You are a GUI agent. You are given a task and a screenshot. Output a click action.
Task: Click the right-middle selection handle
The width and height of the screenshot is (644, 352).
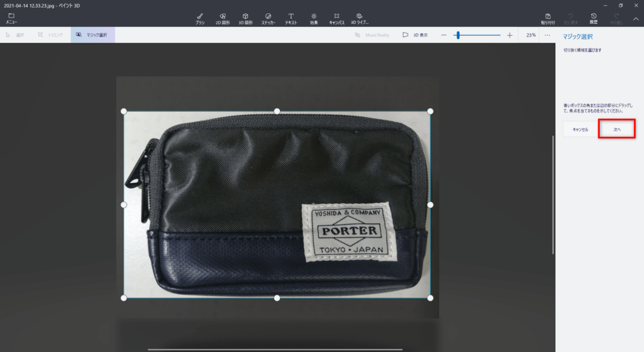(430, 205)
